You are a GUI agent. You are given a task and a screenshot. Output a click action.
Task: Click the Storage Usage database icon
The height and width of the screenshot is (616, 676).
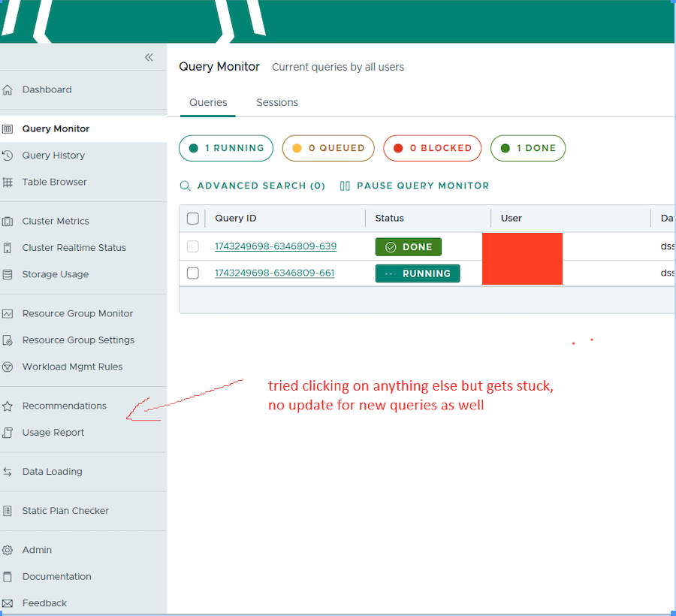point(8,275)
